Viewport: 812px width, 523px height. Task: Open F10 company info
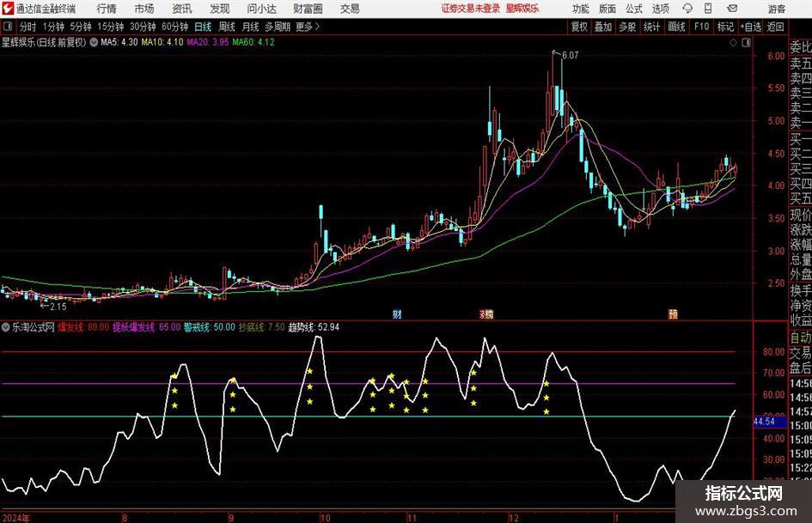(702, 27)
